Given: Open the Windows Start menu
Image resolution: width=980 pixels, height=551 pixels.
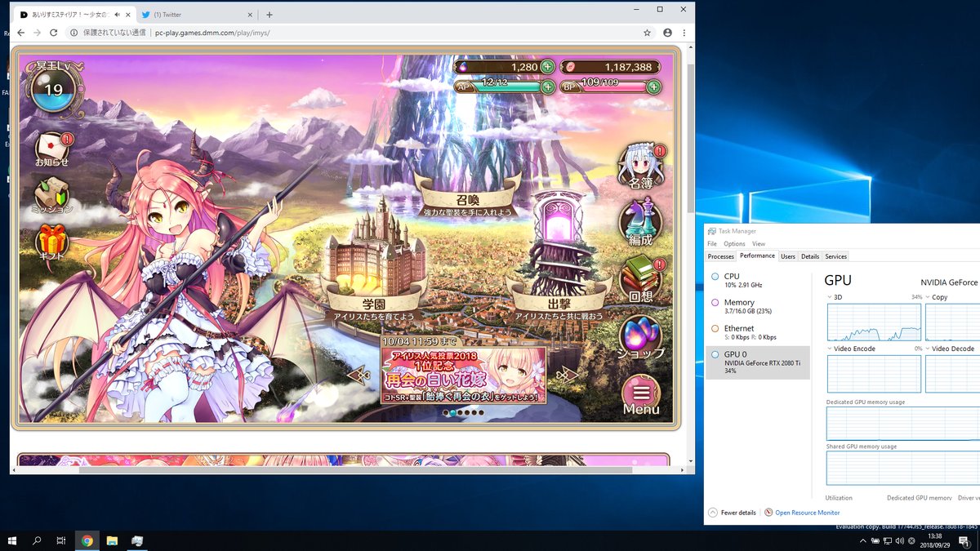Looking at the screenshot, I should 12,540.
